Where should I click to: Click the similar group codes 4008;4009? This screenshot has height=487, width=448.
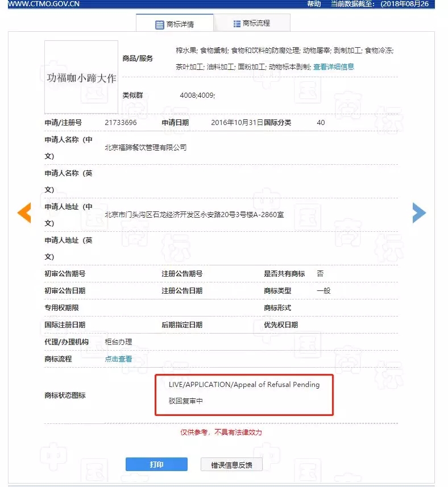(x=197, y=95)
